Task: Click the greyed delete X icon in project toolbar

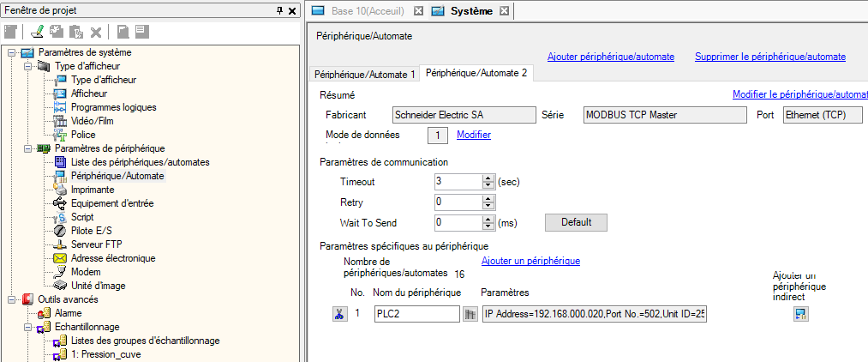Action: tap(95, 32)
